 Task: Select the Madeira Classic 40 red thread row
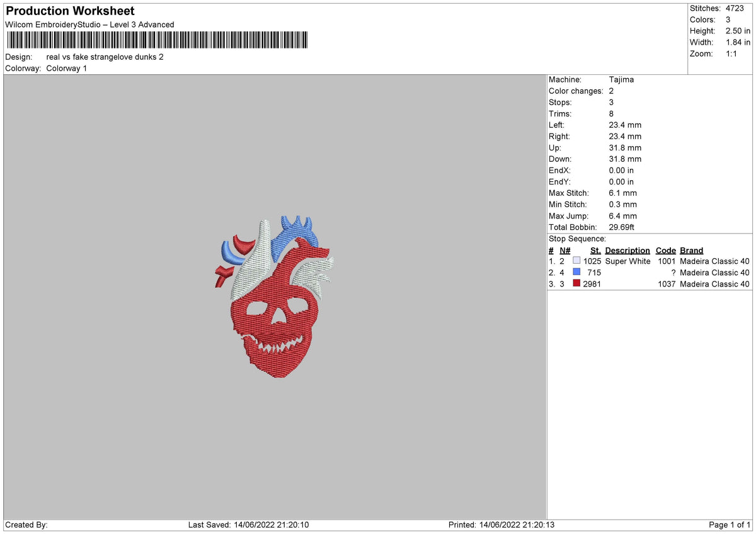[x=649, y=284]
